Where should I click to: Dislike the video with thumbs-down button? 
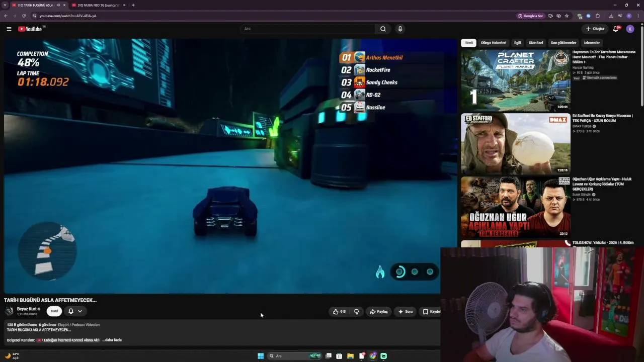tap(357, 312)
